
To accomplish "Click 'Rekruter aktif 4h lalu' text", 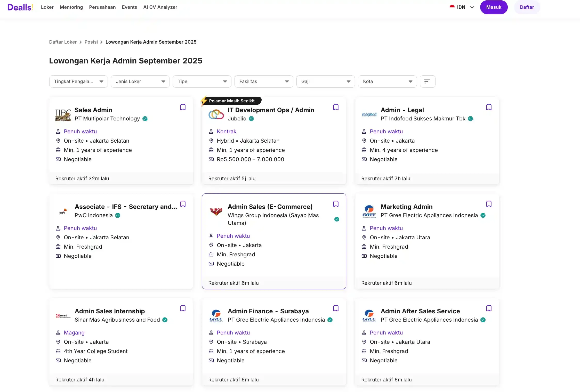I will (x=80, y=380).
